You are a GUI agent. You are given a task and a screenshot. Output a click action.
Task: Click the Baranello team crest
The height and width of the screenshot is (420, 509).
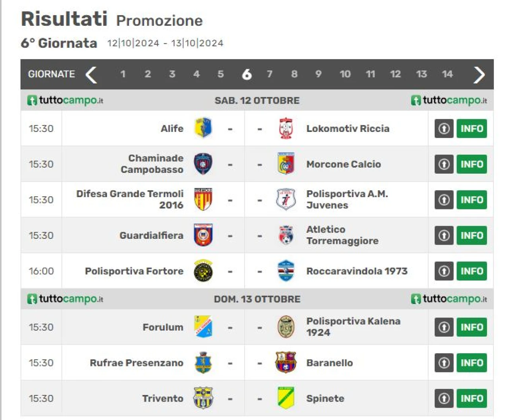coord(286,362)
